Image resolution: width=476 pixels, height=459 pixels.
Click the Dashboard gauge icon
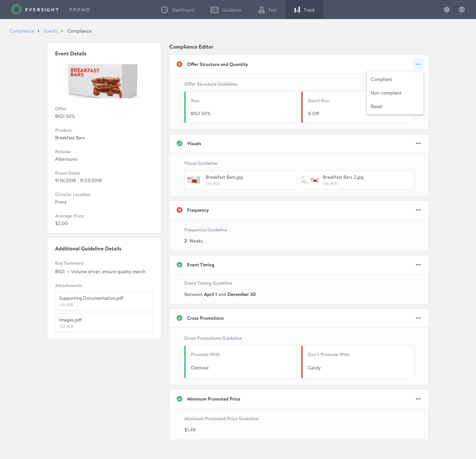pos(164,10)
